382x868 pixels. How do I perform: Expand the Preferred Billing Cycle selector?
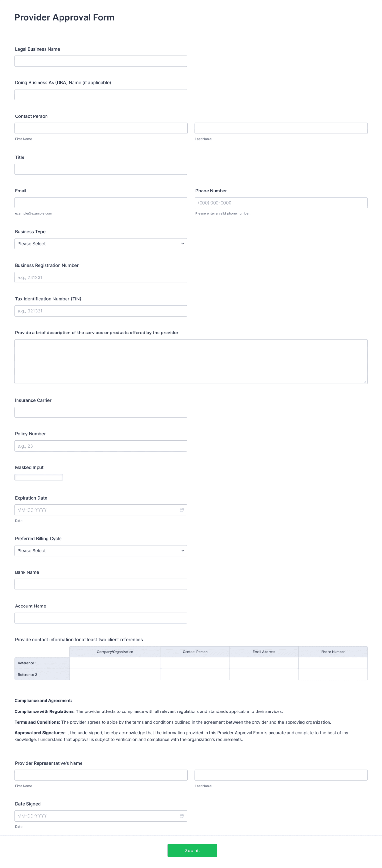click(101, 550)
